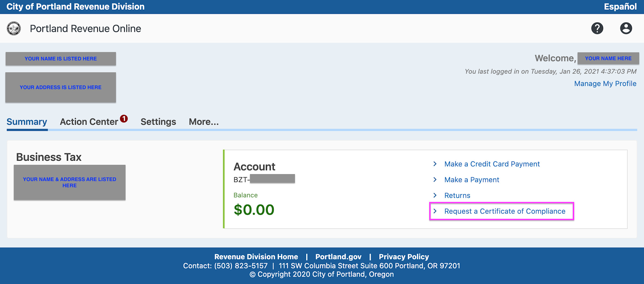Click chevron beside Returns
644x284 pixels.
point(435,195)
